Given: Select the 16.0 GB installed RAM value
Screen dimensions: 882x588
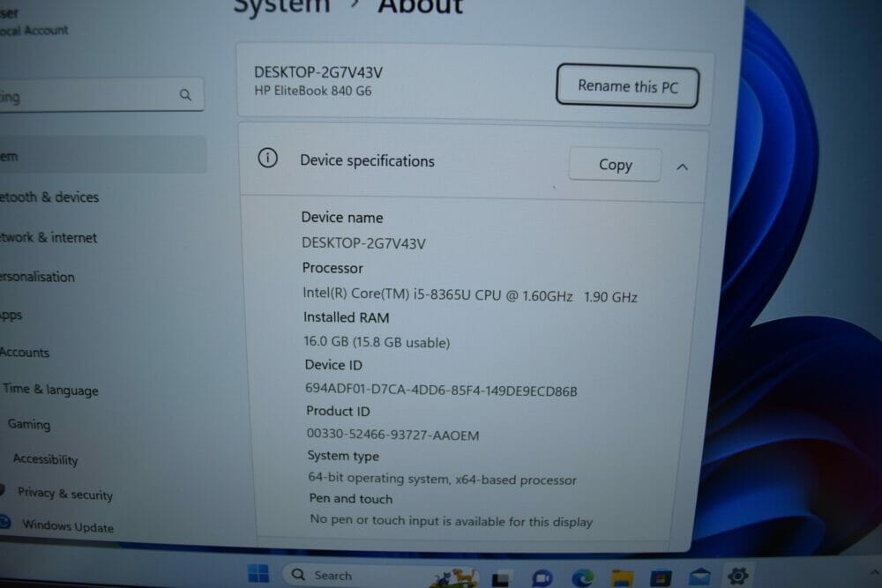Looking at the screenshot, I should 377,342.
